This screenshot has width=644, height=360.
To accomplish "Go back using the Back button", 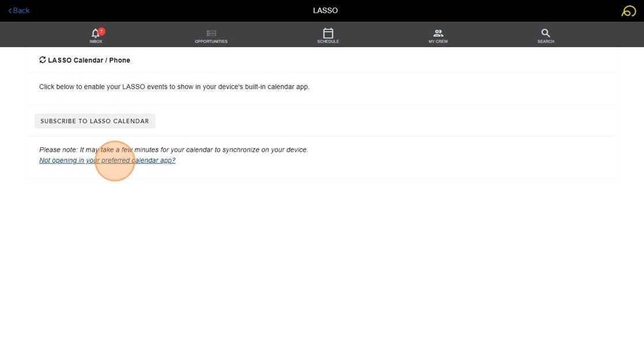I will [19, 11].
